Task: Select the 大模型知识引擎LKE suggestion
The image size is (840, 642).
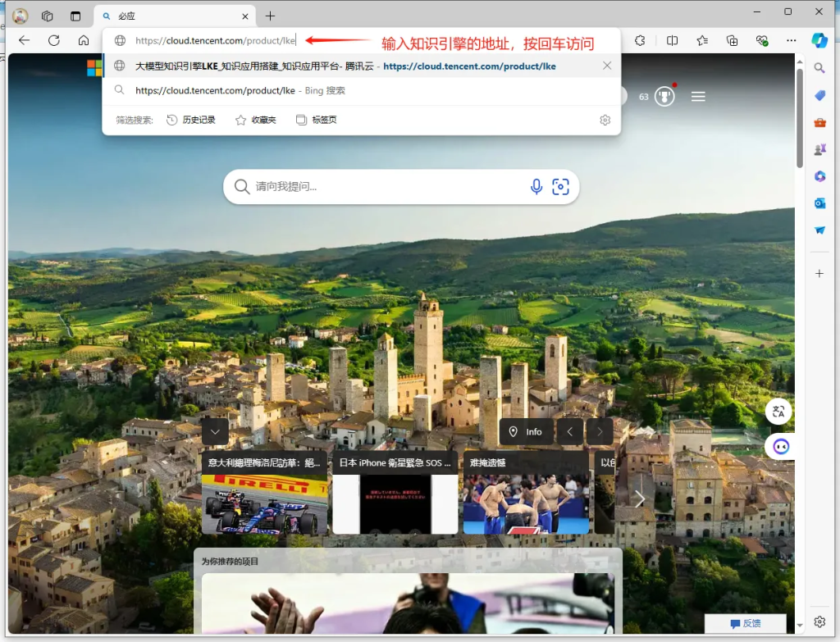Action: [x=345, y=66]
